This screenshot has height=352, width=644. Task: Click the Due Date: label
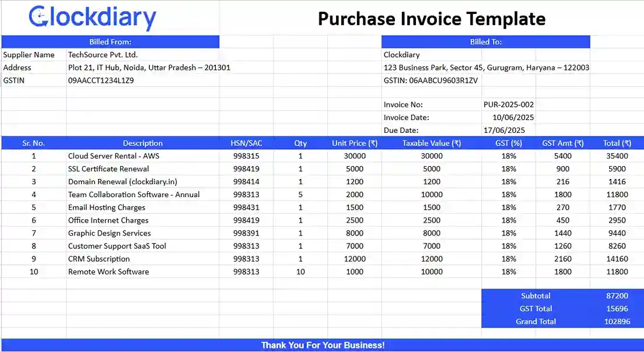tap(401, 131)
